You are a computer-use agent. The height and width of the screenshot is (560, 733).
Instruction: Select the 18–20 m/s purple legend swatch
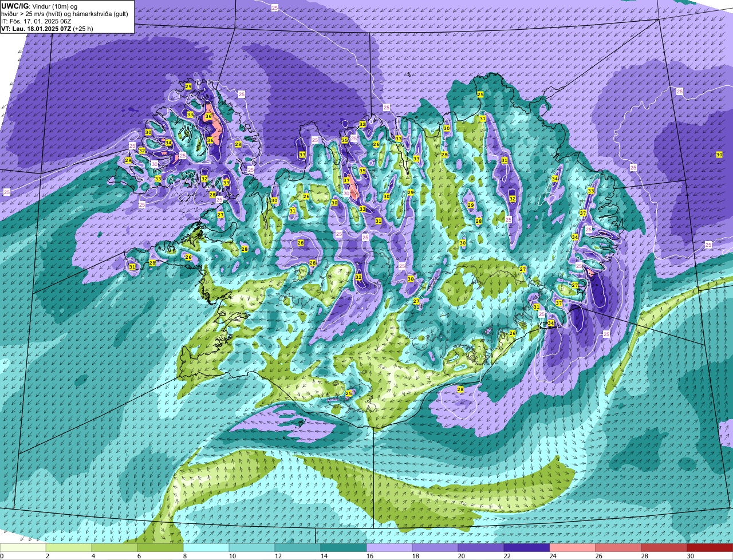435,547
